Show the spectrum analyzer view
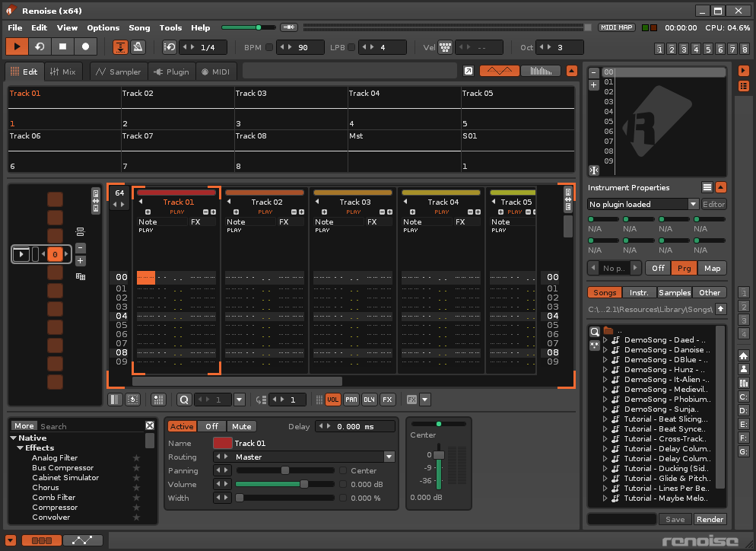This screenshot has width=756, height=551. pos(540,71)
